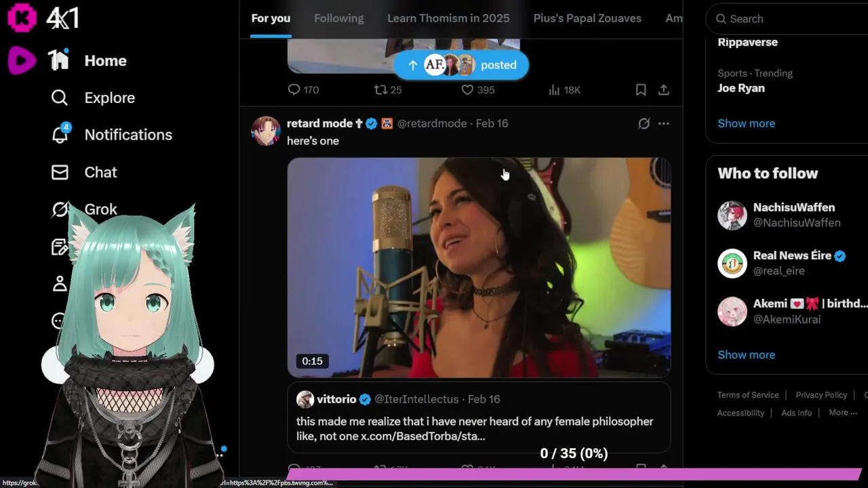Open the Learn Thomism in 2025 tab

pos(448,18)
